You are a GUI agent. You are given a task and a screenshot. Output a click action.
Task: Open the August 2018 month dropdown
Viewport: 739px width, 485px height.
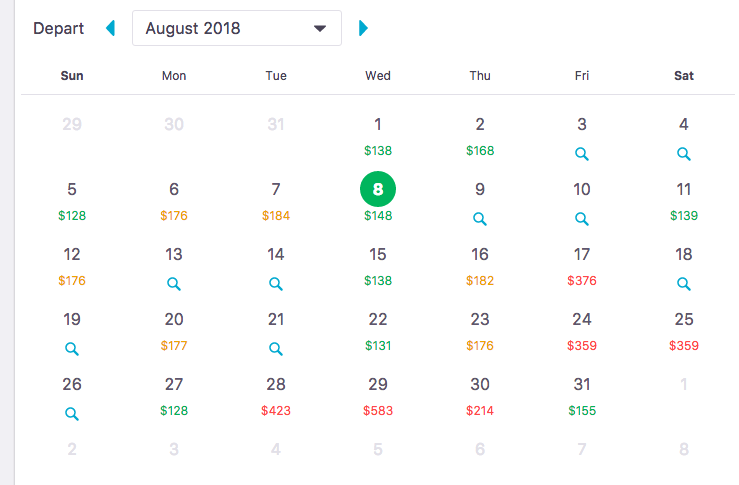coord(237,28)
